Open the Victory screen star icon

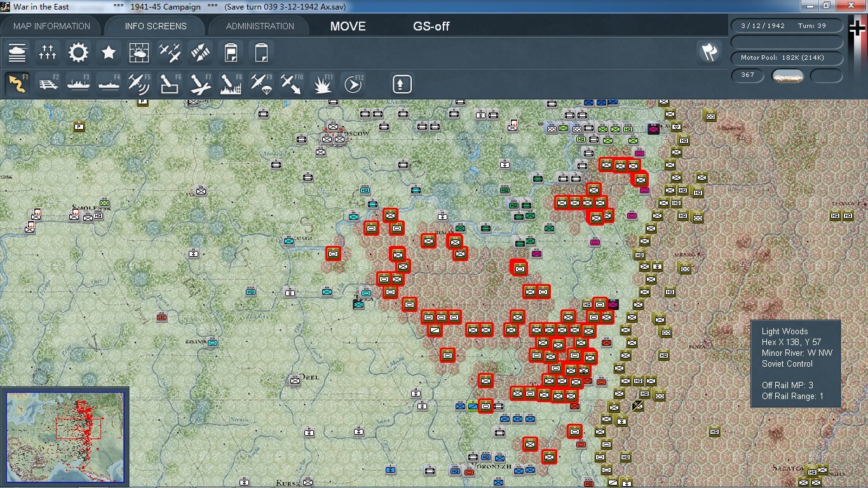pyautogui.click(x=109, y=52)
